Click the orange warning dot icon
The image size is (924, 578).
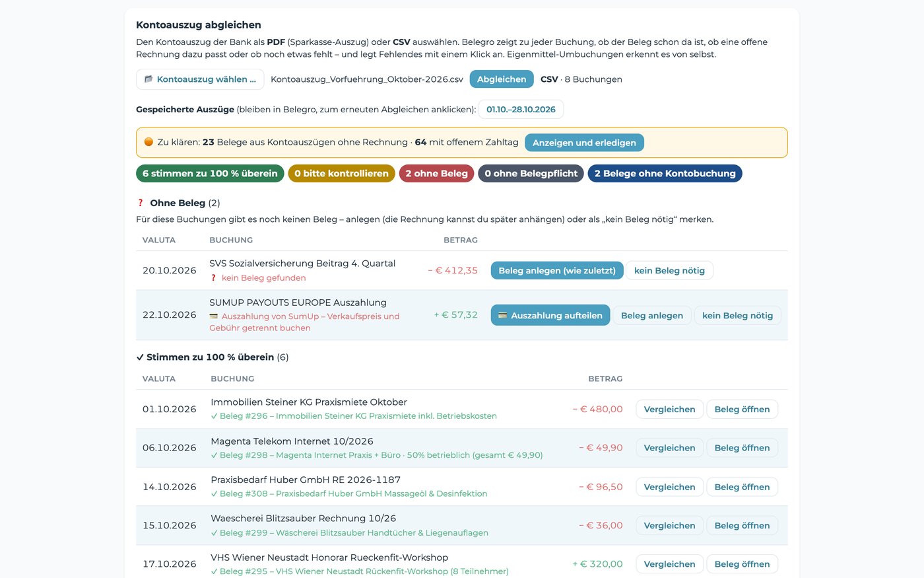[x=148, y=142]
